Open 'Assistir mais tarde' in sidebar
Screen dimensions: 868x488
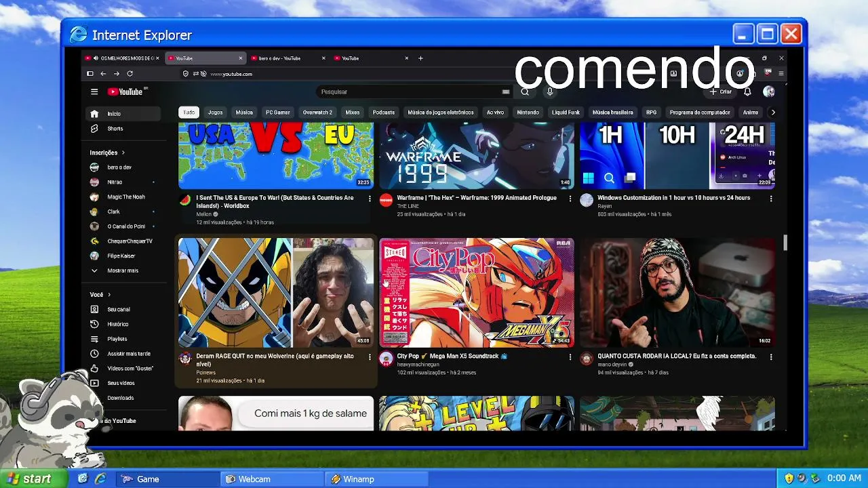click(123, 354)
